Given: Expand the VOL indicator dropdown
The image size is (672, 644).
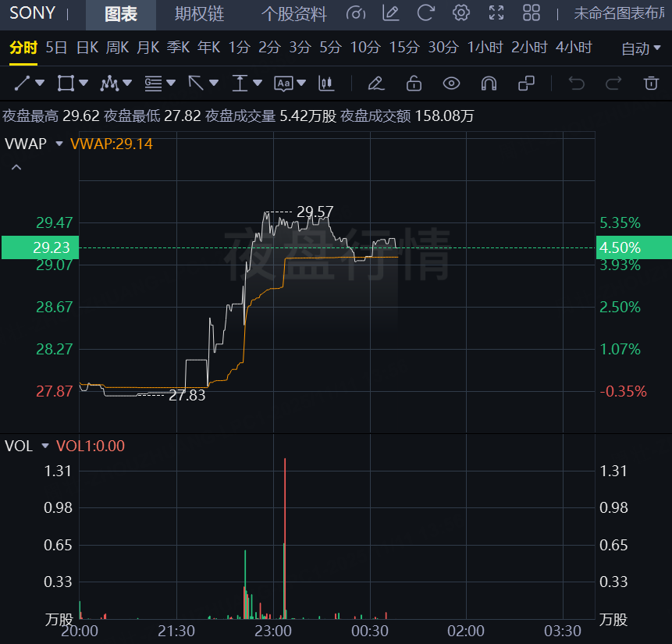Looking at the screenshot, I should tap(45, 447).
